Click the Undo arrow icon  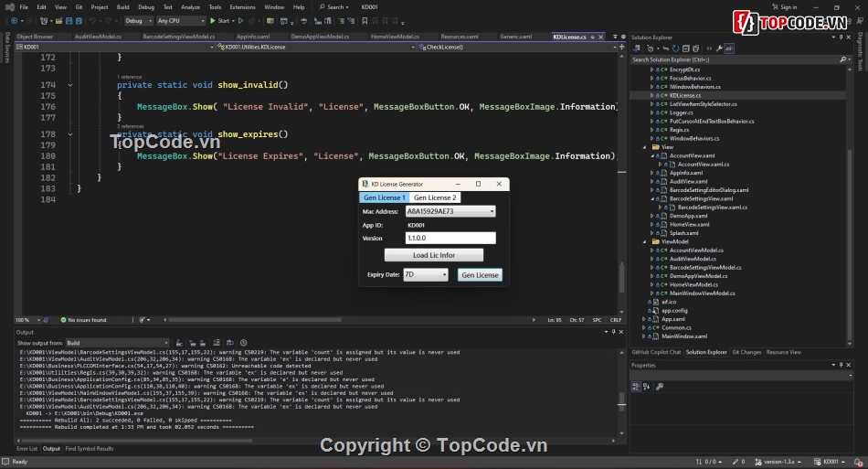pos(92,20)
